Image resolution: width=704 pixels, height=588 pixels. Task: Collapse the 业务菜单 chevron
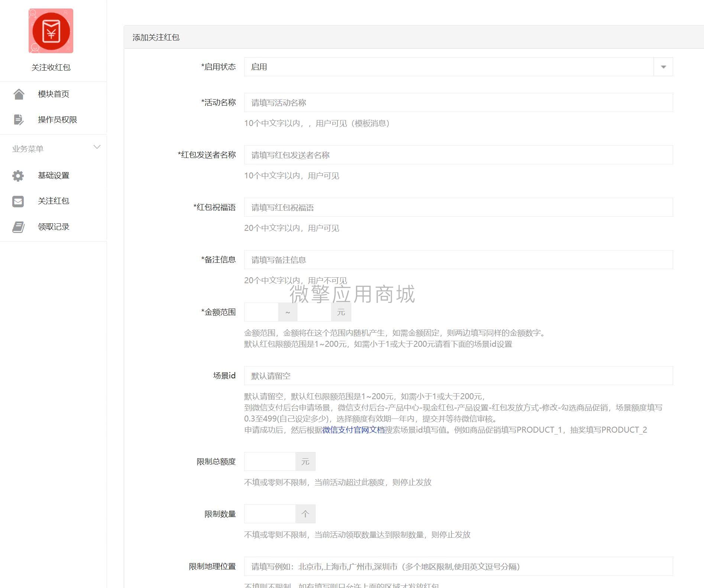point(97,147)
